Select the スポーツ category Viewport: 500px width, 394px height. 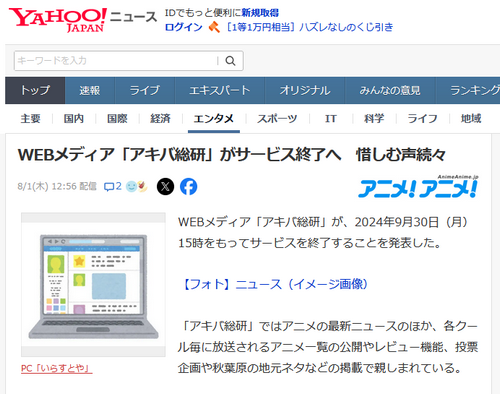[x=277, y=118]
